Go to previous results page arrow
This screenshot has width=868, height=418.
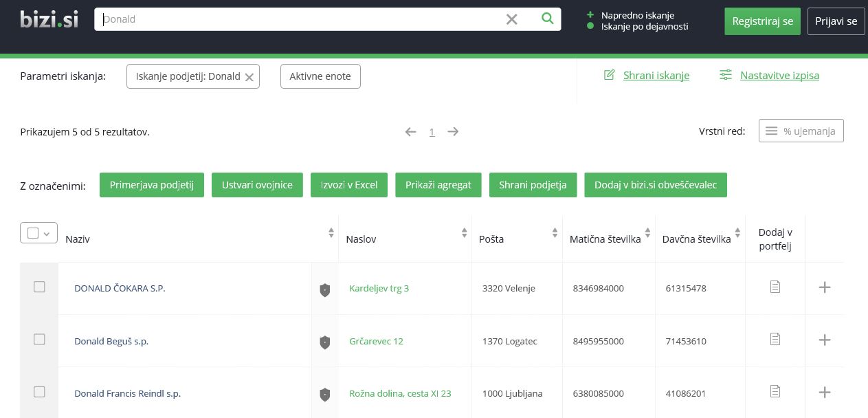coord(411,131)
